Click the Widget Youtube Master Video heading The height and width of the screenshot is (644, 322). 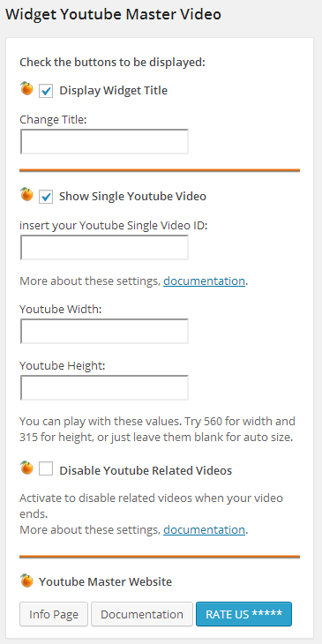(x=113, y=15)
